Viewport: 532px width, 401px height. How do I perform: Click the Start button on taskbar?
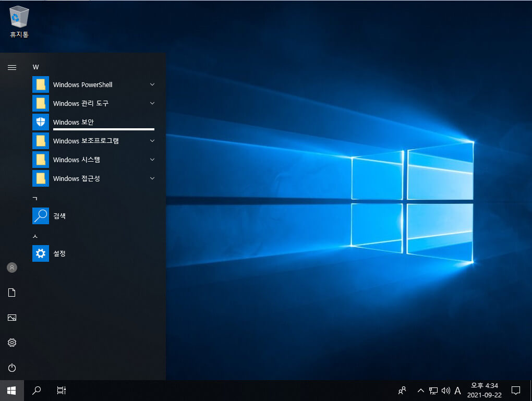click(11, 391)
